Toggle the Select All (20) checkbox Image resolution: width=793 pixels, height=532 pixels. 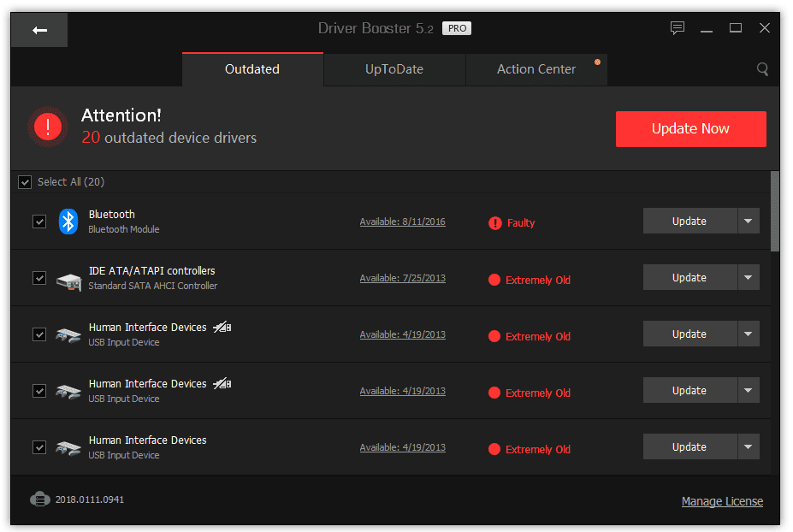click(25, 182)
